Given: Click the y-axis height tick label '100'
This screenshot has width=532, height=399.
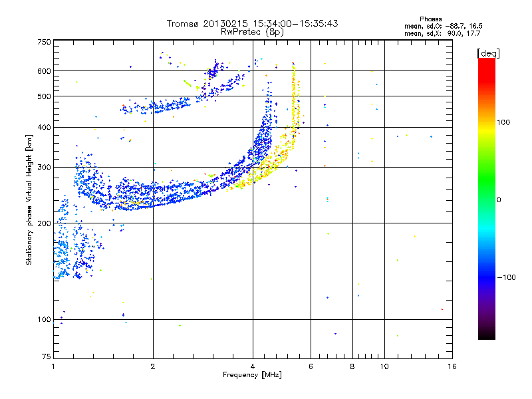Looking at the screenshot, I should [x=44, y=319].
